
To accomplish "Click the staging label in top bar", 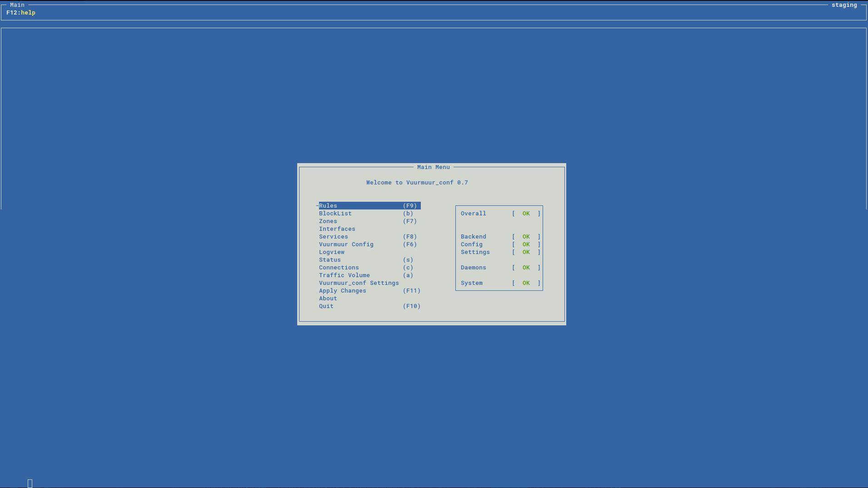I will click(x=844, y=5).
